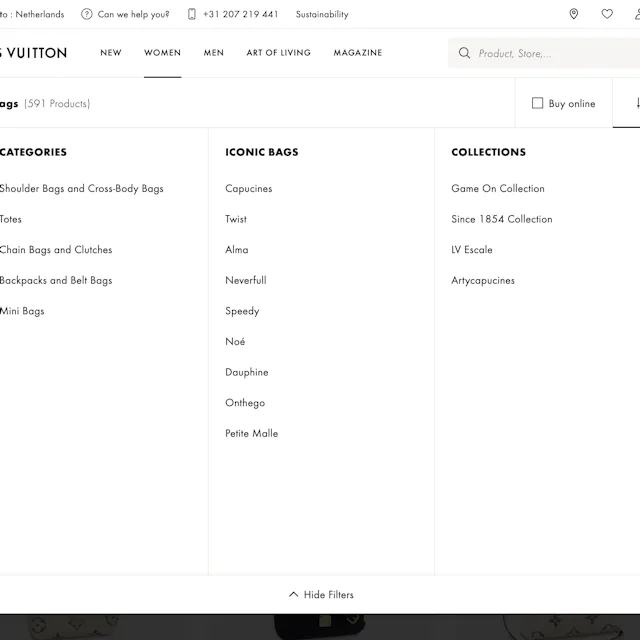Screen dimensions: 640x640
Task: Click the Can we help you? link
Action: [x=133, y=14]
